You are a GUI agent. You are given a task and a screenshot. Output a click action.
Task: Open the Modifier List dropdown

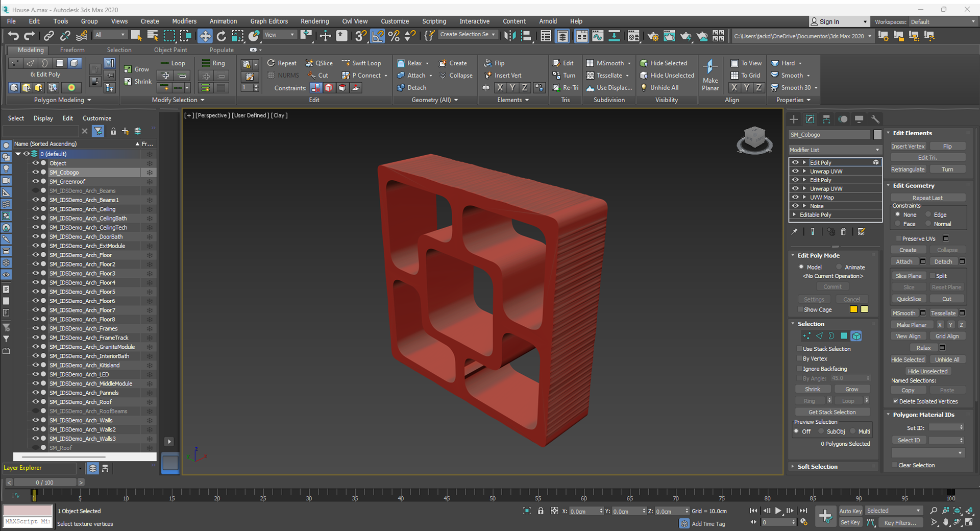click(835, 150)
